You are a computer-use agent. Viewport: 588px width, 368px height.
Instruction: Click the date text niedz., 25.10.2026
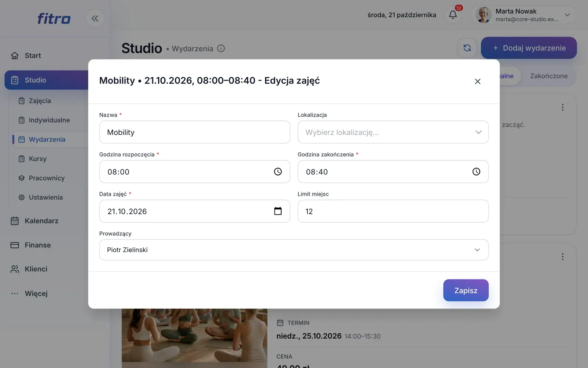309,336
